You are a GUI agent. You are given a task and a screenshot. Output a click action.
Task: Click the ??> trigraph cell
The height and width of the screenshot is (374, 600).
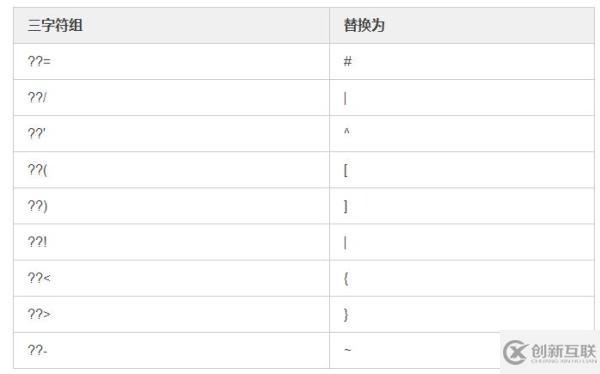coord(171,314)
